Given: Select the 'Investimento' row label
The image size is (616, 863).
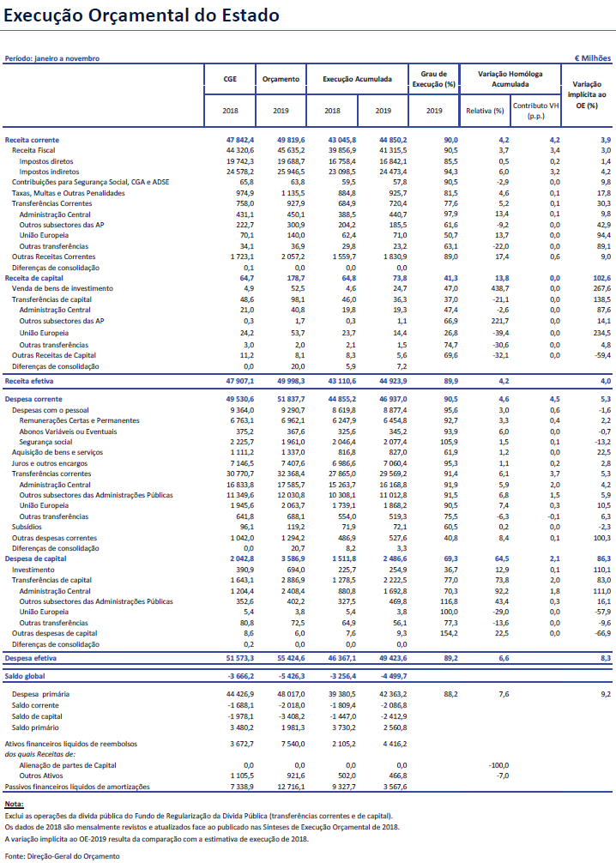Looking at the screenshot, I should pyautogui.click(x=33, y=570).
